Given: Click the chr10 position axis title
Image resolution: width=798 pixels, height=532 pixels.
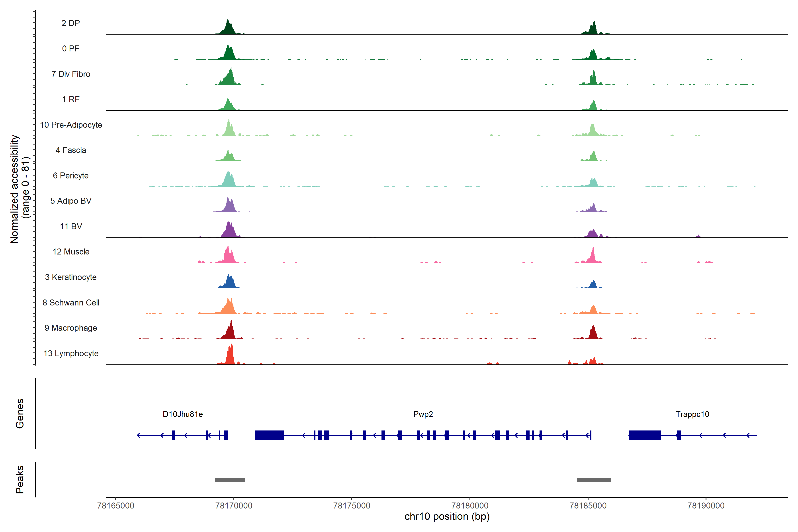Looking at the screenshot, I should coord(447,516).
